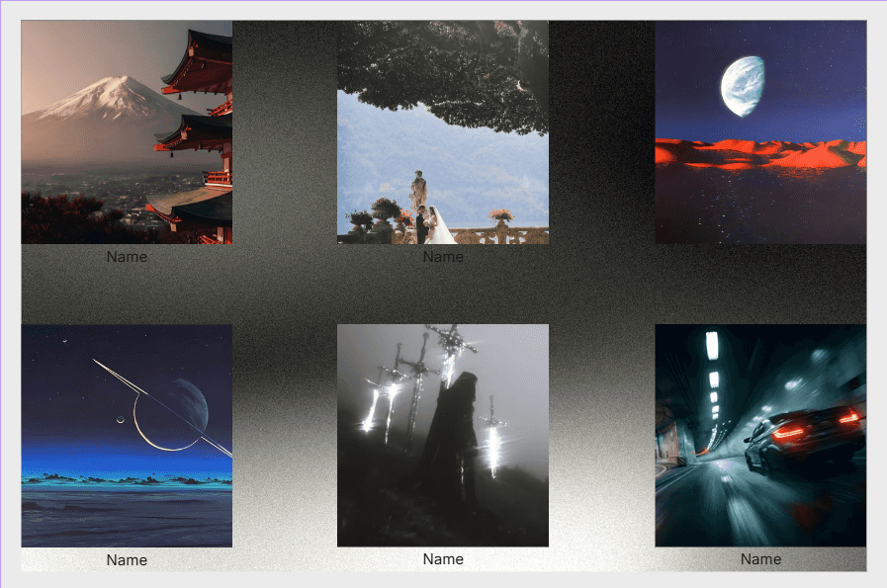This screenshot has width=887, height=588.
Task: Open the wedding couple under tree image
Action: coord(443,132)
